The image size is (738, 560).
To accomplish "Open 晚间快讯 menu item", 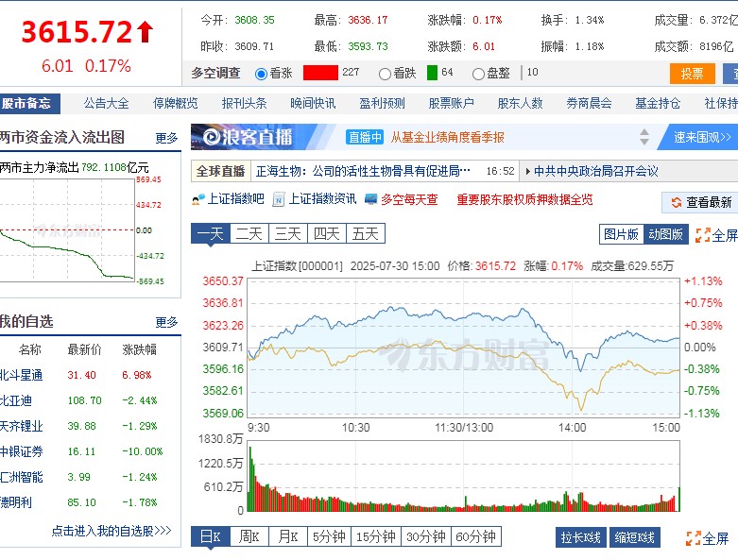I will [313, 104].
